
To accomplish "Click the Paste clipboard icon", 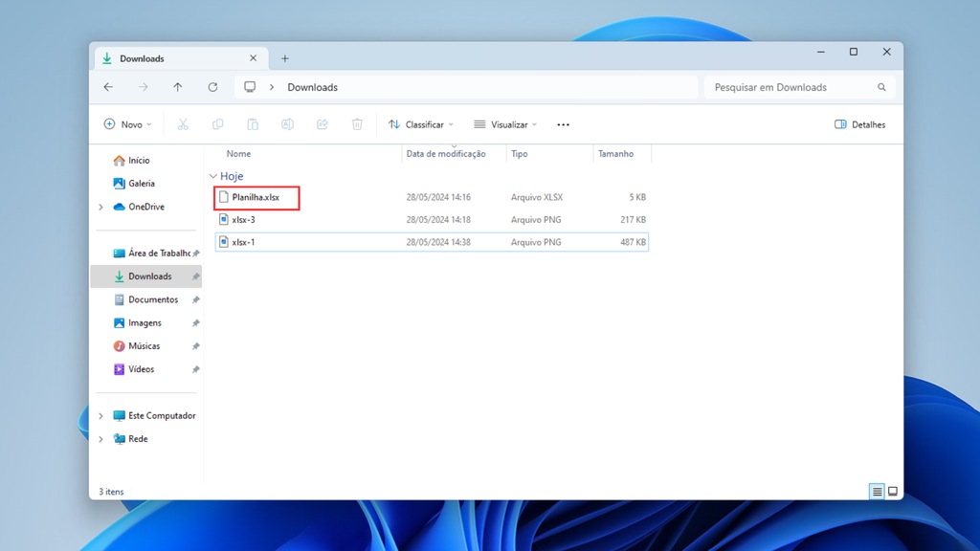I will click(253, 124).
